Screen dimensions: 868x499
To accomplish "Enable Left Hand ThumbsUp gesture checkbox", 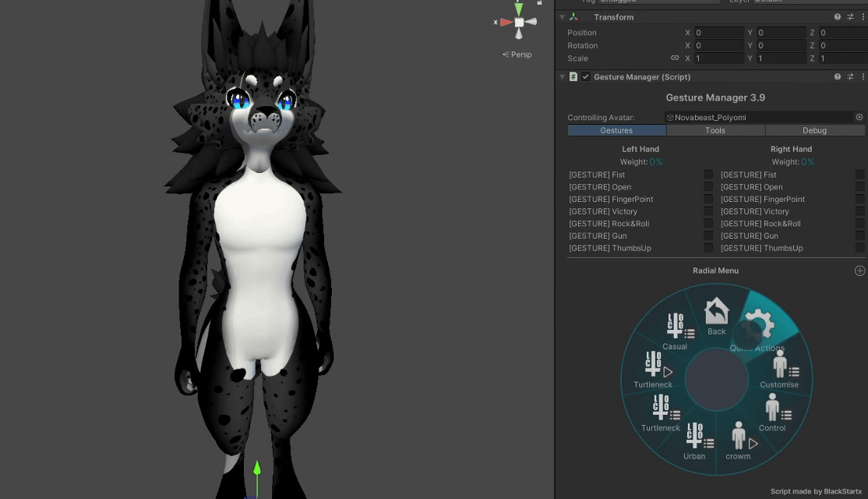I will click(708, 248).
